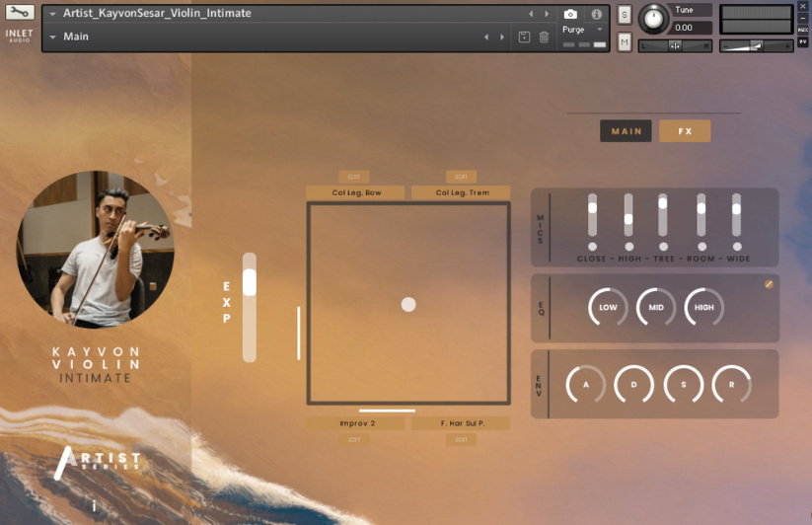
Task: Click the EXP expression slider
Action: click(x=250, y=306)
